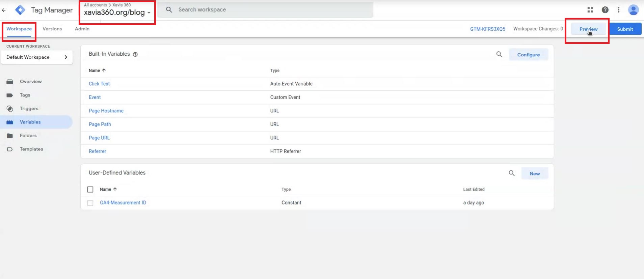This screenshot has height=279, width=644.
Task: Click the search icon in User-Defined Variables
Action: pyautogui.click(x=512, y=173)
